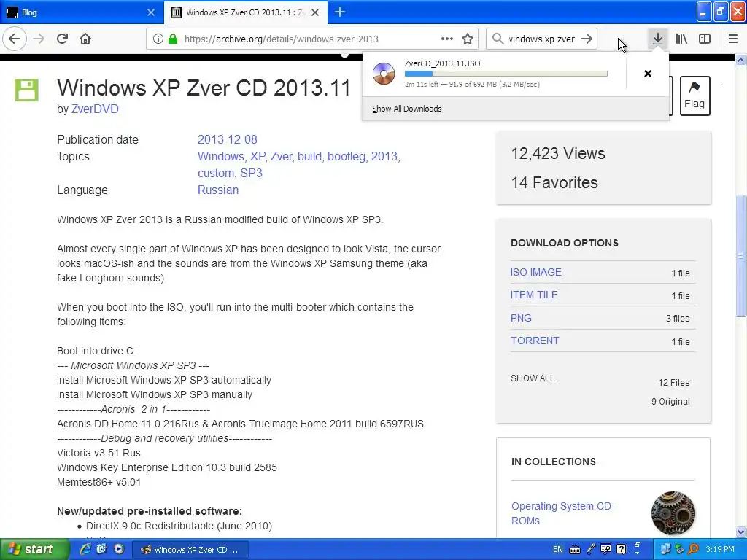The image size is (747, 560).
Task: Open the language bar help icon
Action: [x=622, y=549]
